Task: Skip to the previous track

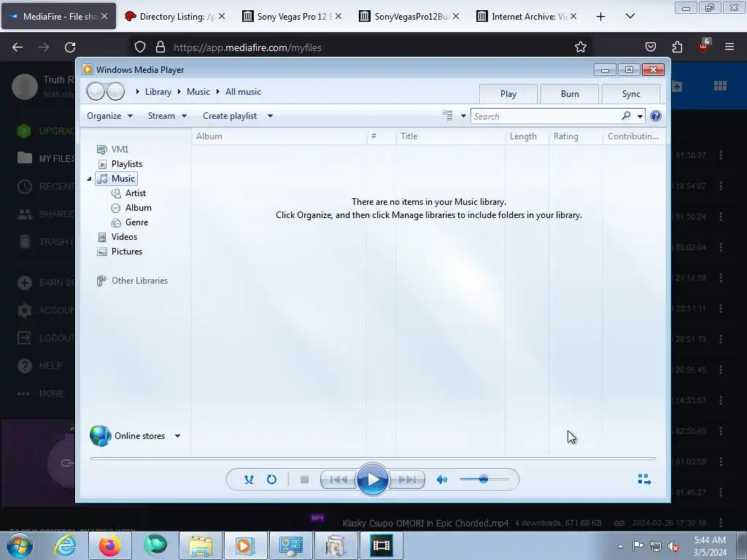Action: pos(338,480)
